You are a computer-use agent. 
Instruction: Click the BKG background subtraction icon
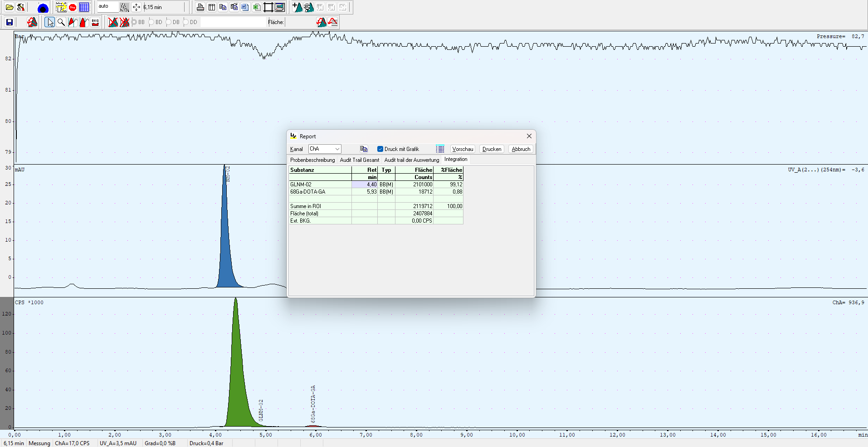tap(95, 22)
